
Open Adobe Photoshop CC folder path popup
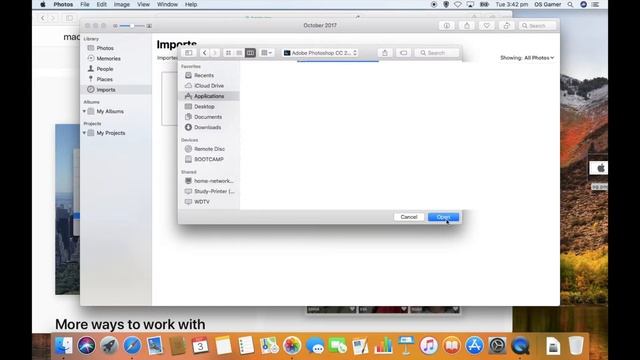pyautogui.click(x=320, y=53)
